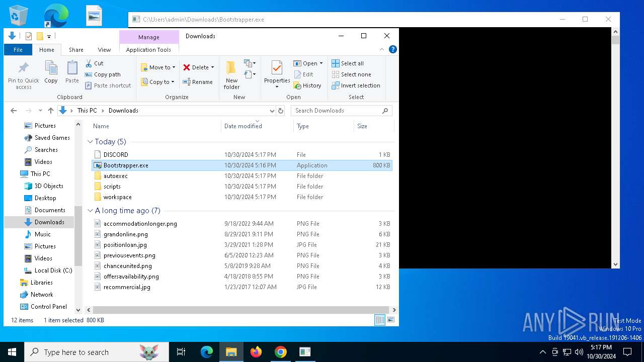
Task: Cut the selected file
Action: (94, 63)
